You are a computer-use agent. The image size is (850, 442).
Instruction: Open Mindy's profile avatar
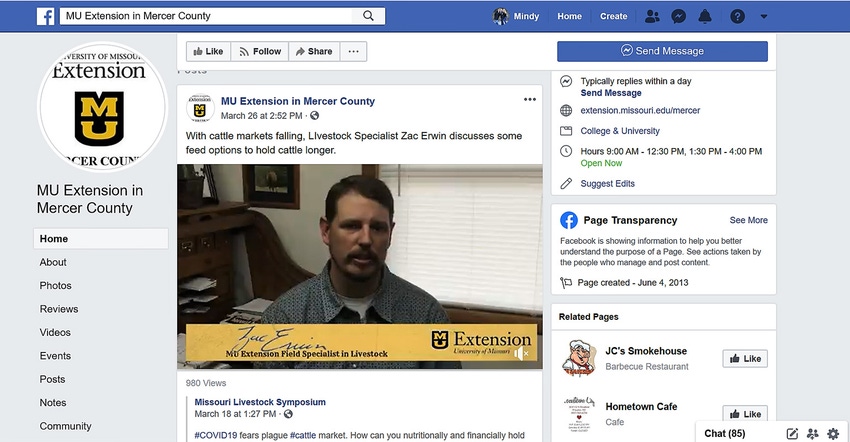[500, 16]
